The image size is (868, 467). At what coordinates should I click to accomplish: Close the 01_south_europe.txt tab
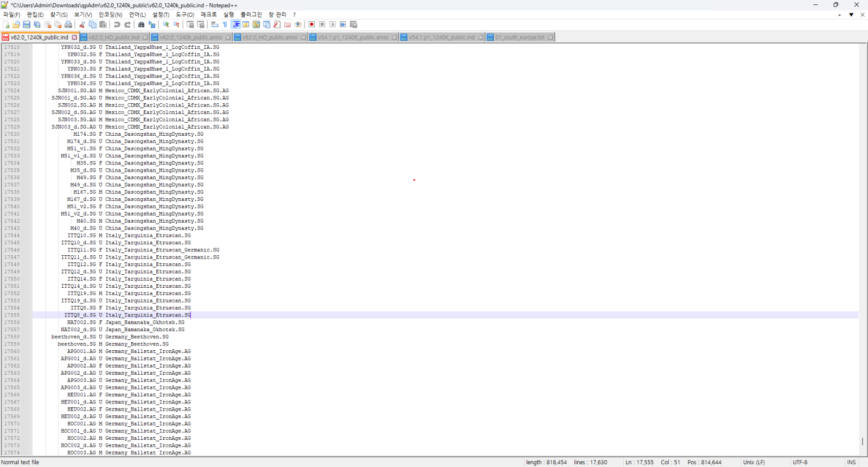[x=550, y=37]
